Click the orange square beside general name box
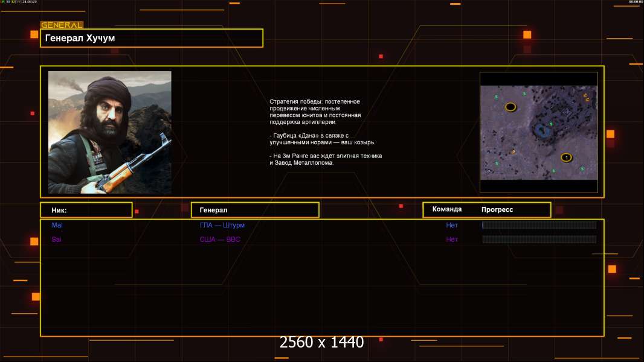Screen dimensions: 644x362 34,34
